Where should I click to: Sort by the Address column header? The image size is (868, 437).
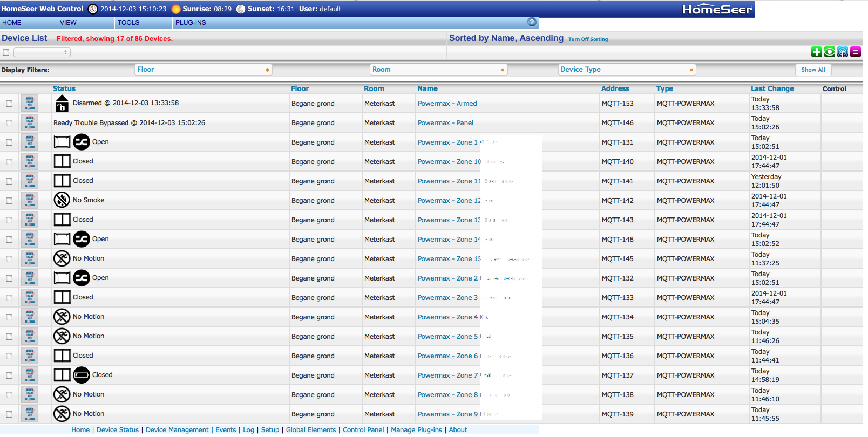615,88
